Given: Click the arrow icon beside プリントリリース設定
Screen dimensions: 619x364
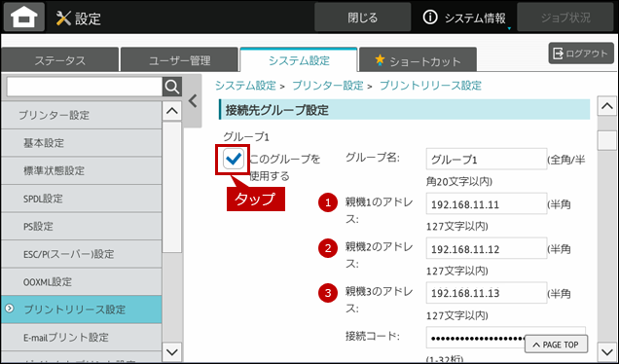Looking at the screenshot, I should point(9,309).
